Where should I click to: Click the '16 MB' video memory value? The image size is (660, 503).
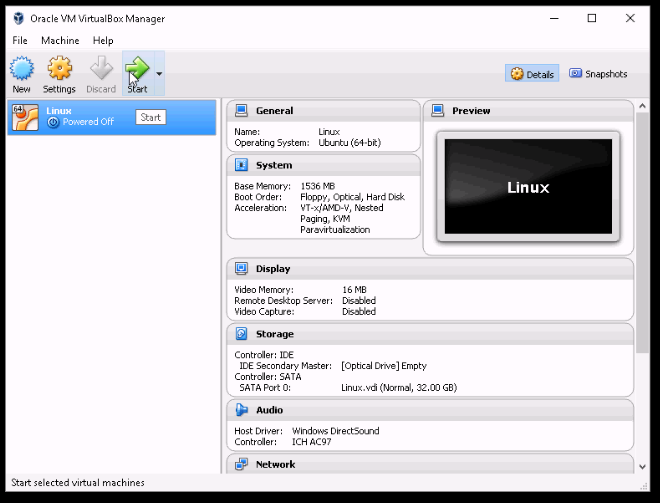point(354,290)
